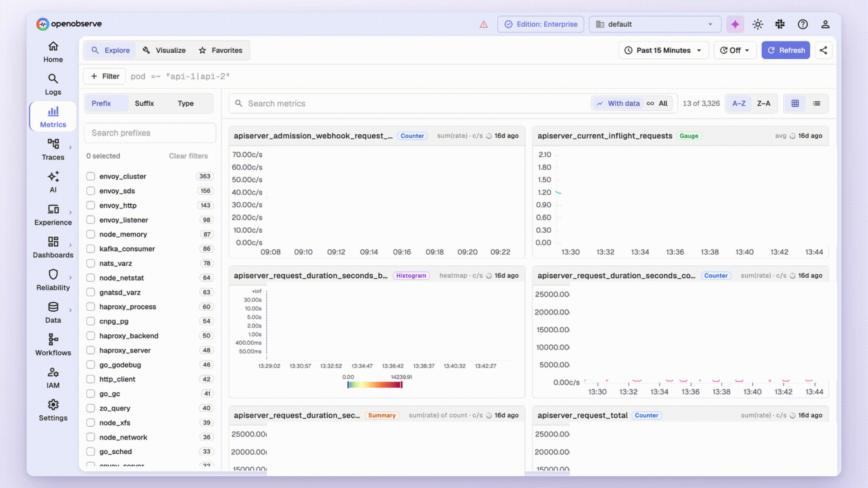Open the Data section
Viewport: 868px width, 488px height.
53,312
